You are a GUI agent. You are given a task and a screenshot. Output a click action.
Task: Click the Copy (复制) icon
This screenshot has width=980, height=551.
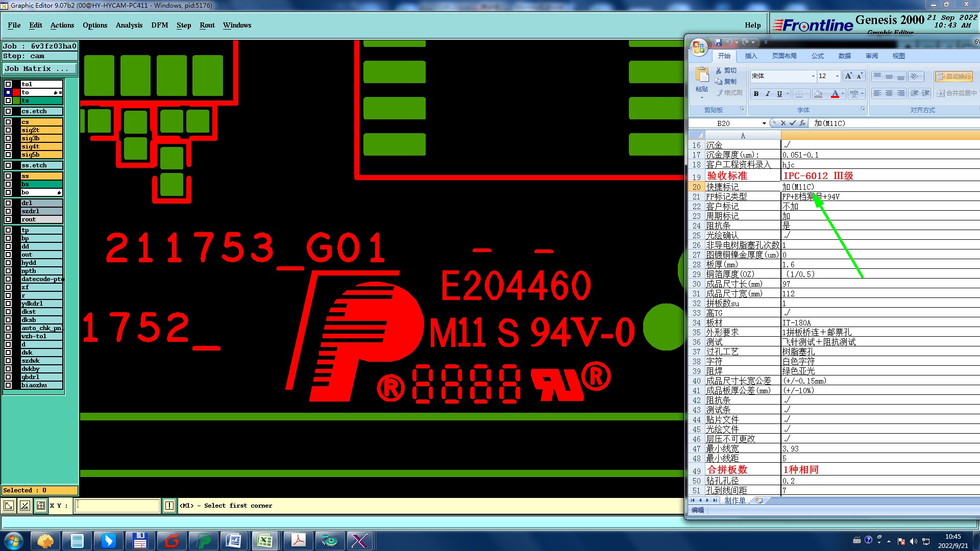coord(719,82)
